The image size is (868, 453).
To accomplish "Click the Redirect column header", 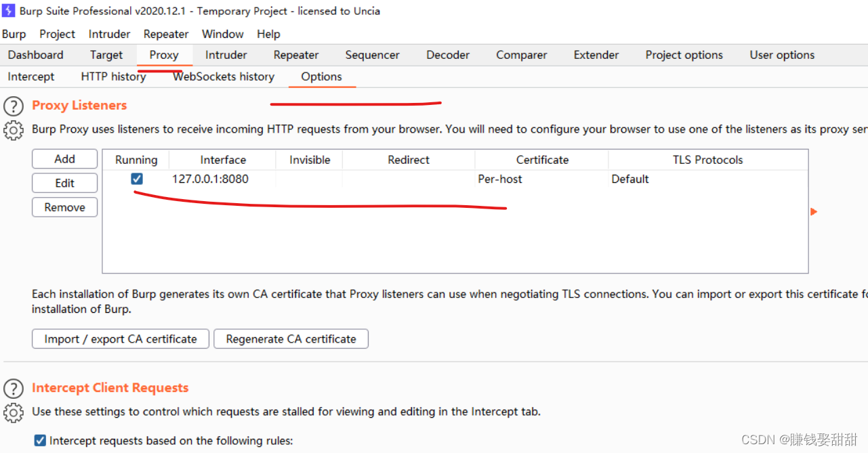I will (409, 160).
